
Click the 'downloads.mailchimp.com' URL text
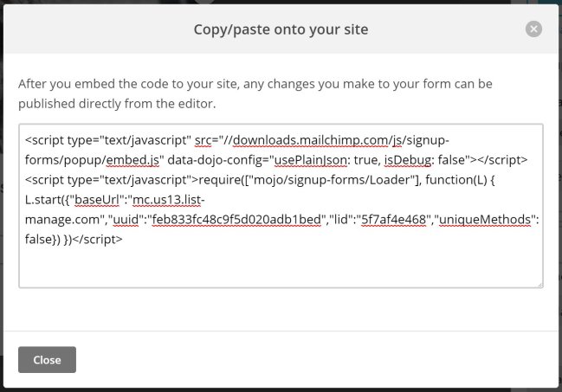tap(310, 140)
